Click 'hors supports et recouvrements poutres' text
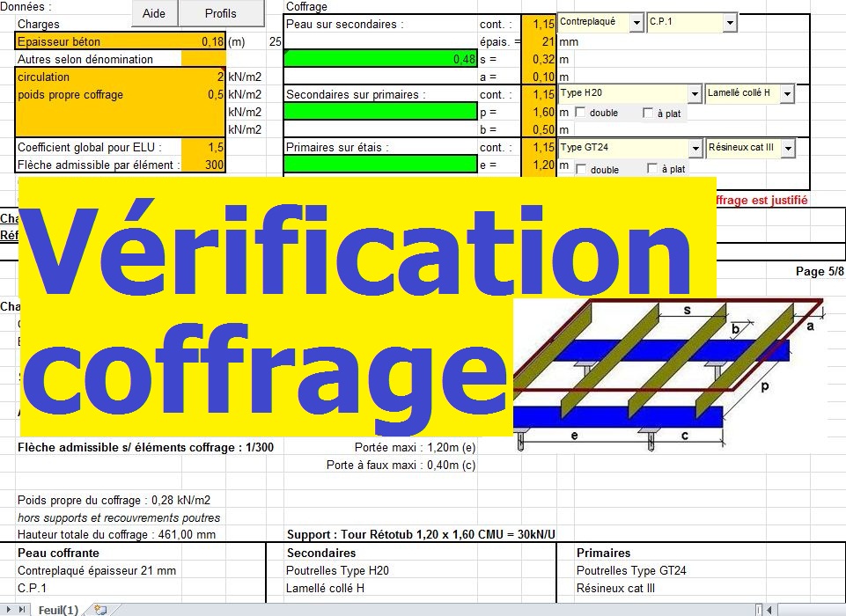 pos(119,517)
